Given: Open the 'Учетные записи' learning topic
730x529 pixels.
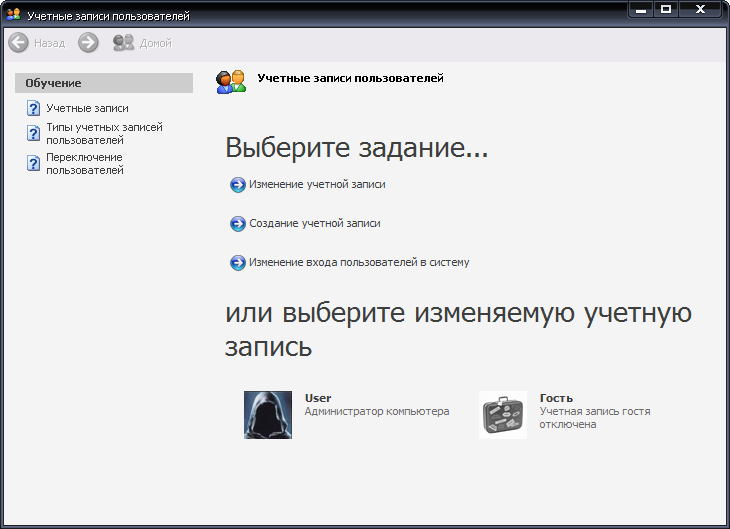Looking at the screenshot, I should [87, 108].
